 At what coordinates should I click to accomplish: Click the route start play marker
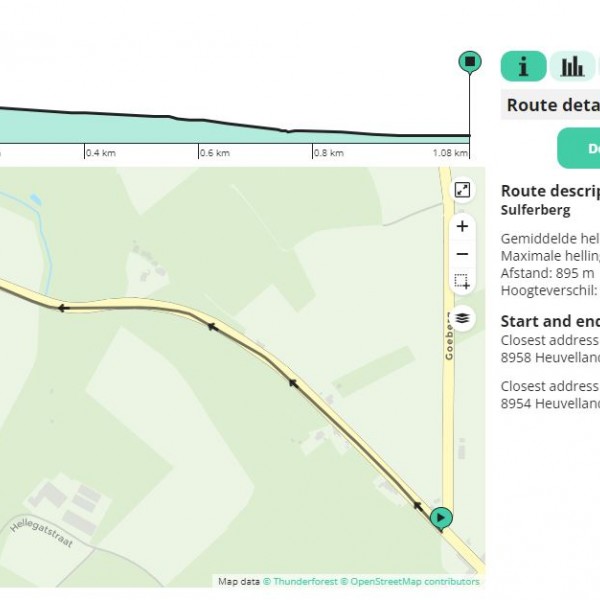click(441, 518)
